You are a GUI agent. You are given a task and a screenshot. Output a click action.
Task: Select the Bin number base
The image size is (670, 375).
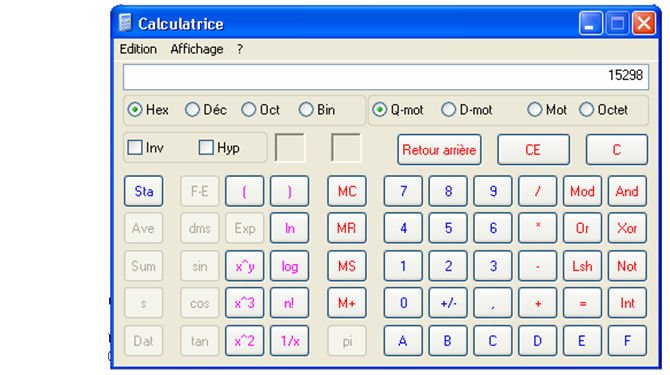306,110
